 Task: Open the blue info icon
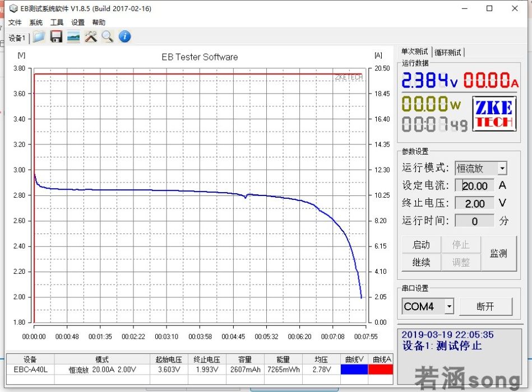pos(125,36)
